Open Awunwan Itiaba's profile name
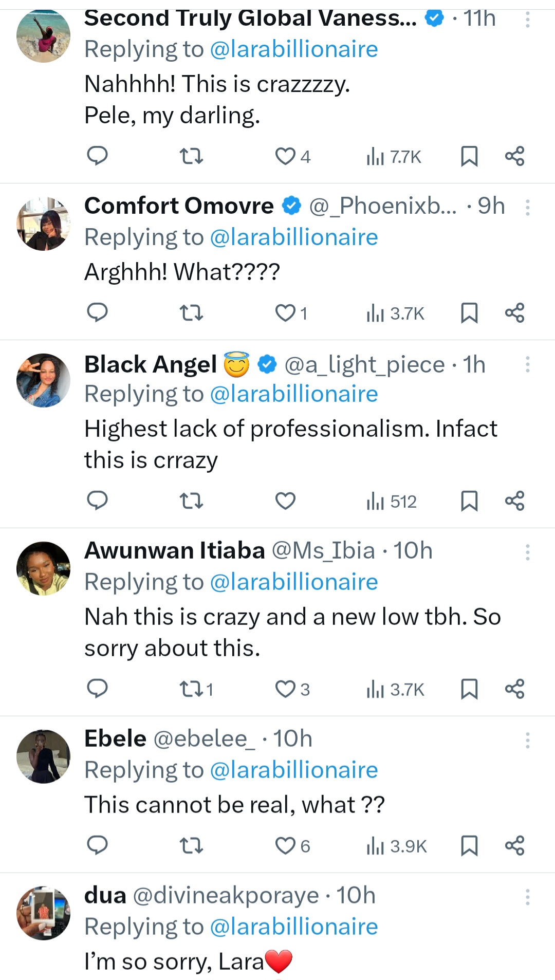The width and height of the screenshot is (555, 980). 174,550
